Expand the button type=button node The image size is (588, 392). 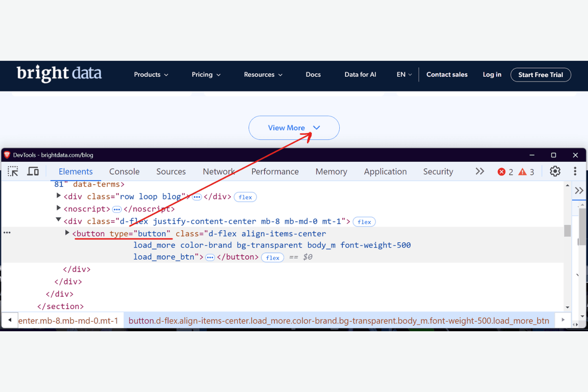coord(67,232)
